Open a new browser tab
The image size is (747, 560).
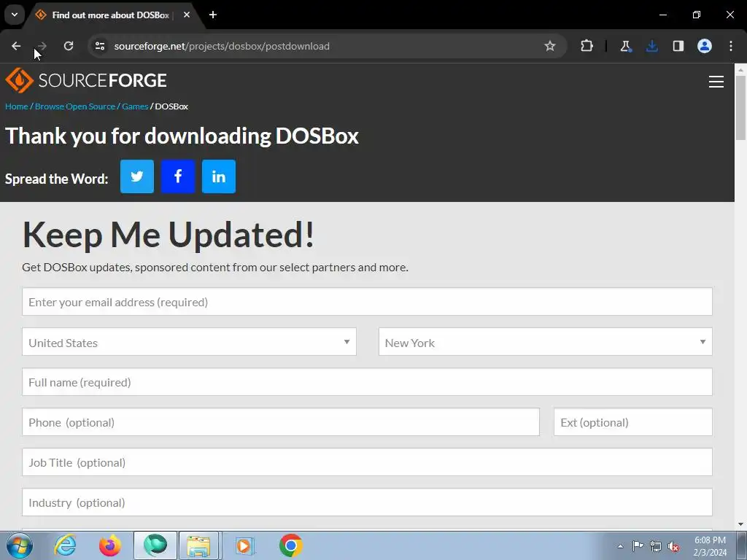(x=213, y=15)
